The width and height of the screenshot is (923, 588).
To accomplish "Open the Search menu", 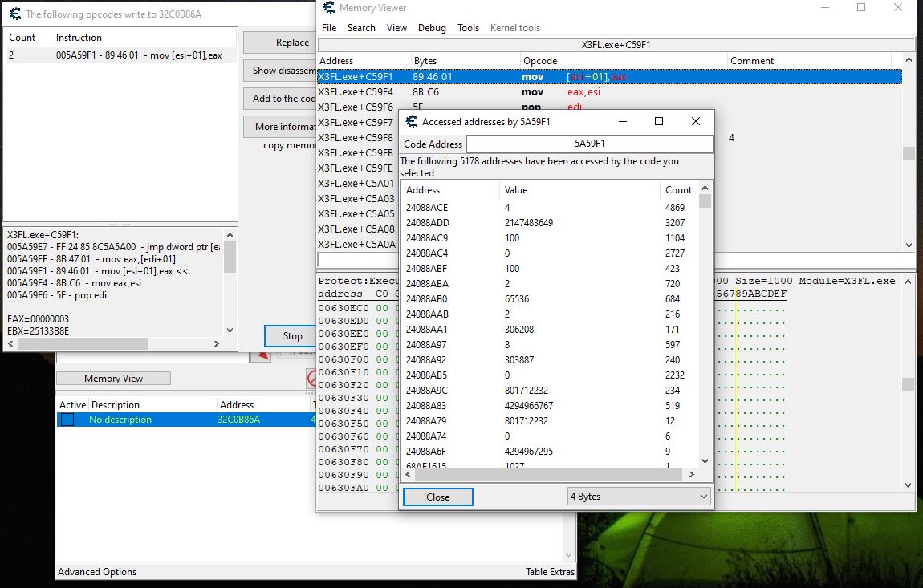I will coord(361,28).
